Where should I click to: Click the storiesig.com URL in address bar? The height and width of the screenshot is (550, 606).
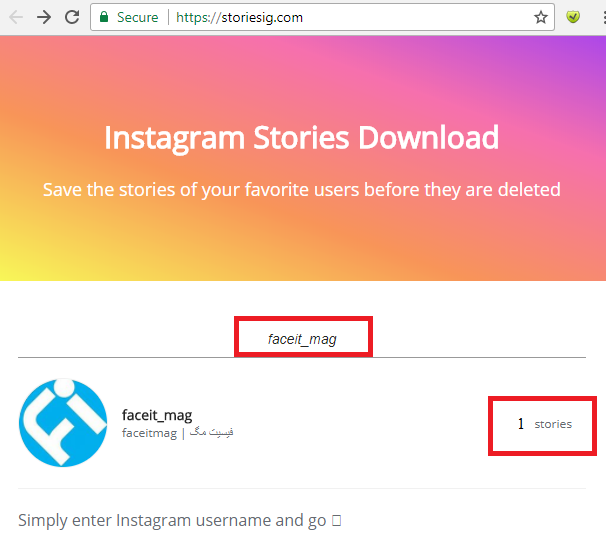pos(239,17)
